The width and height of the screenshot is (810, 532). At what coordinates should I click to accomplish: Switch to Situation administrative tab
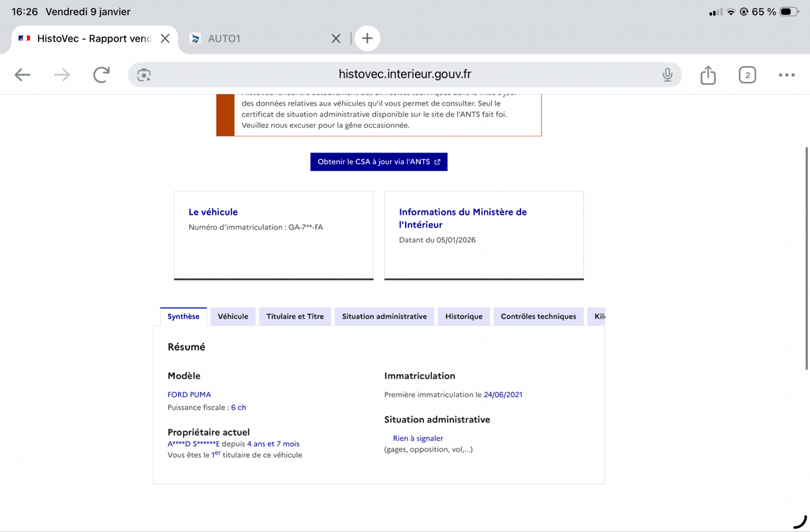coord(384,317)
